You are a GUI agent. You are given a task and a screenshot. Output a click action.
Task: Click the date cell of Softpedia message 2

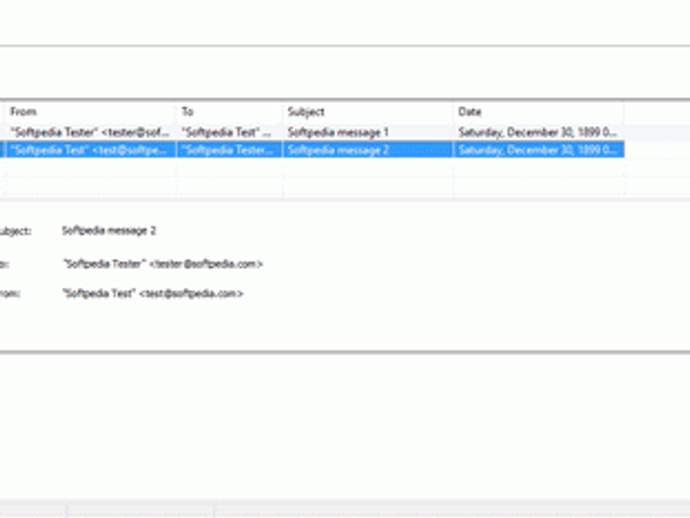click(x=539, y=150)
